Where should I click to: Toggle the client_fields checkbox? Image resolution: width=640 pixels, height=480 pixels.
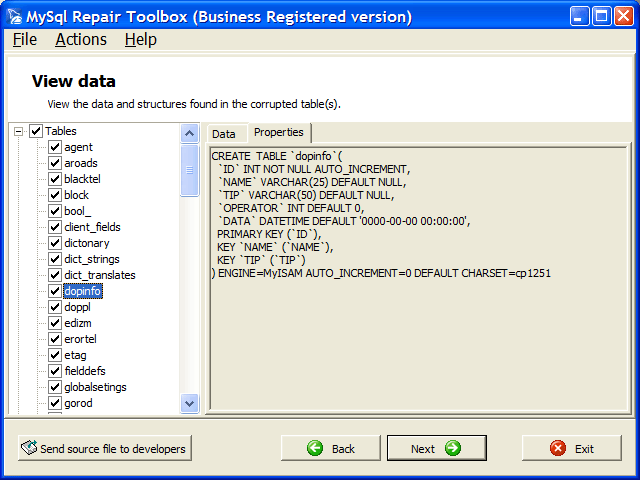[x=55, y=227]
